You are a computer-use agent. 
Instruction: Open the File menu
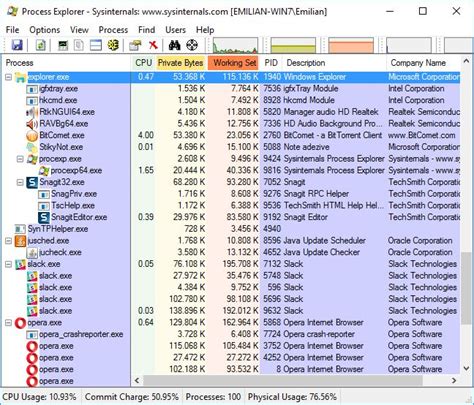(x=12, y=30)
